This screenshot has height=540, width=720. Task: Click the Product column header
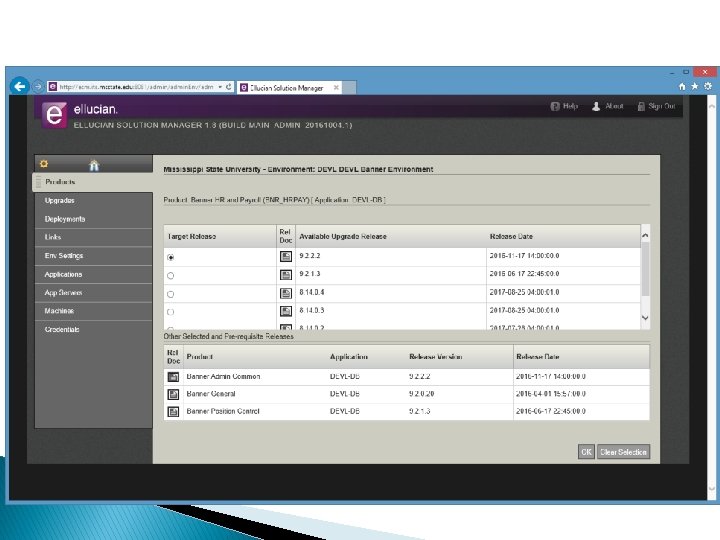(x=199, y=357)
